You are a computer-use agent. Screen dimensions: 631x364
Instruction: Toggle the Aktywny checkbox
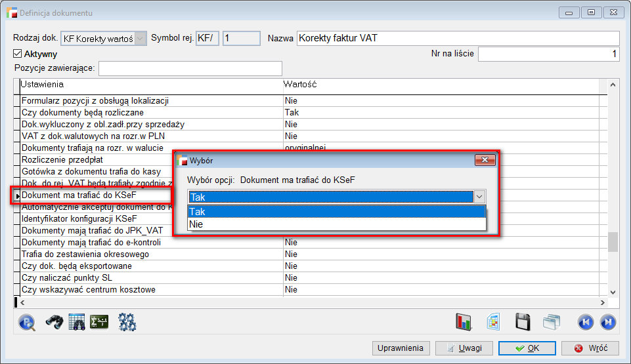(18, 54)
